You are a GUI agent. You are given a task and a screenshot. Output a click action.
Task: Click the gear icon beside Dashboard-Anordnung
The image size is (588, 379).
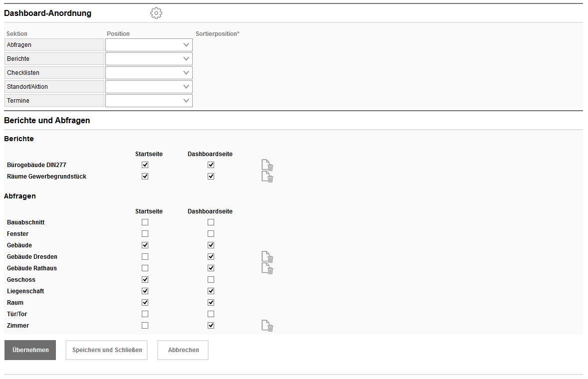pyautogui.click(x=156, y=13)
